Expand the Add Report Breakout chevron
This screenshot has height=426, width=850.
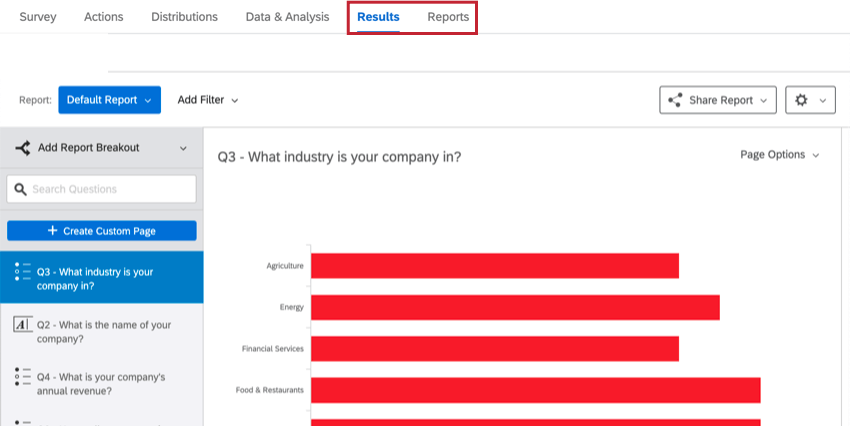(x=183, y=148)
